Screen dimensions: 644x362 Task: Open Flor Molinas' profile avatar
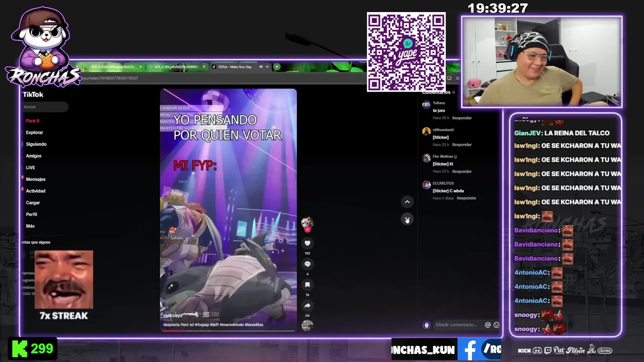click(x=426, y=158)
